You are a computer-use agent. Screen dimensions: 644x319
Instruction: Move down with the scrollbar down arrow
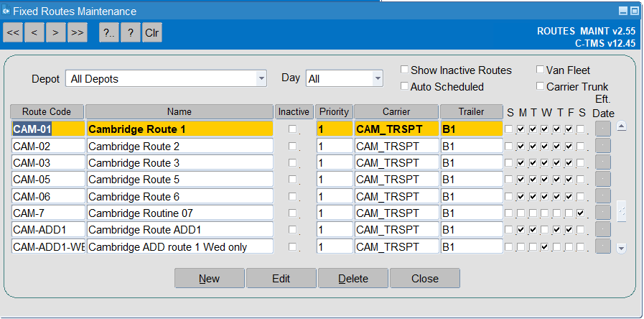tap(622, 248)
